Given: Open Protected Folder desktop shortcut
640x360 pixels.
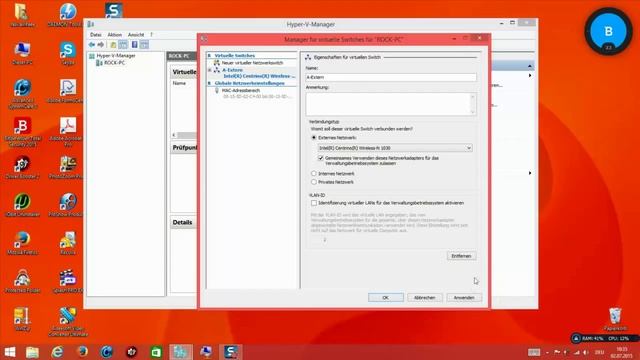Looking at the screenshot, I should coord(22,281).
